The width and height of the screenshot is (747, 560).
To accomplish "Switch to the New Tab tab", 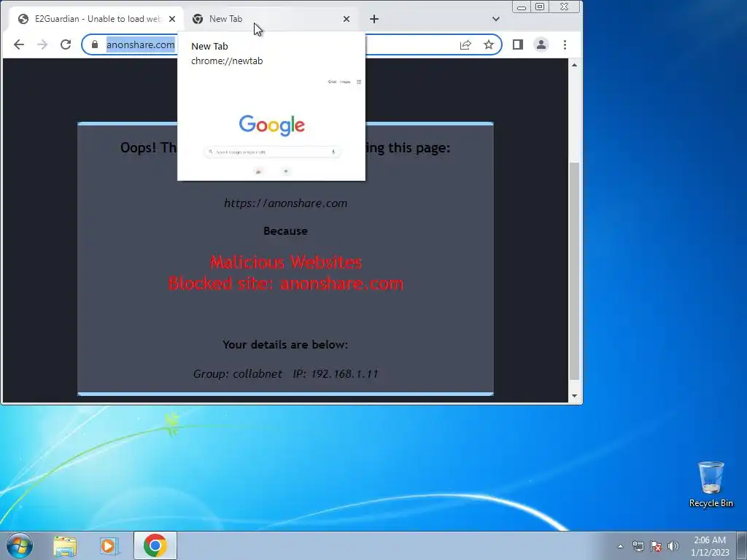I will (x=271, y=19).
